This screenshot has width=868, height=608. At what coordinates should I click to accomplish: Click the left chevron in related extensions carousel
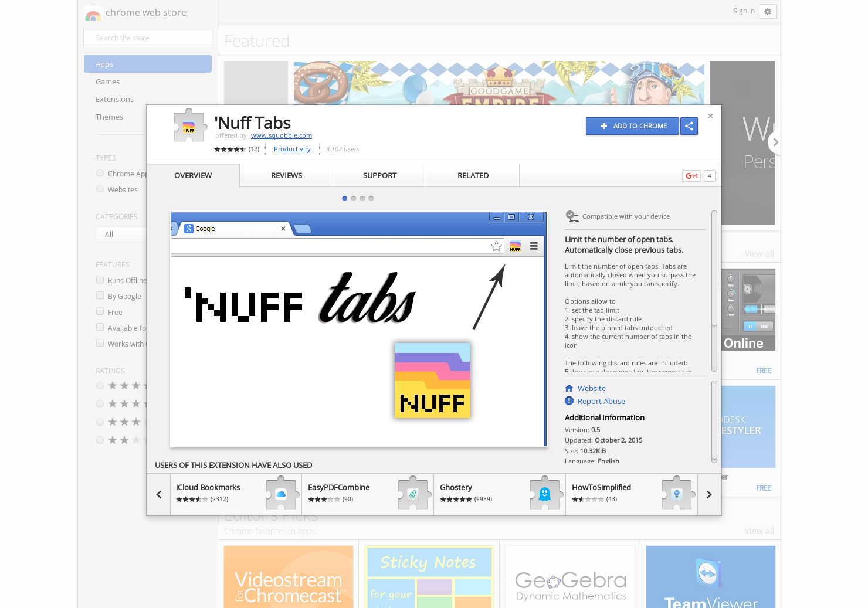(158, 494)
